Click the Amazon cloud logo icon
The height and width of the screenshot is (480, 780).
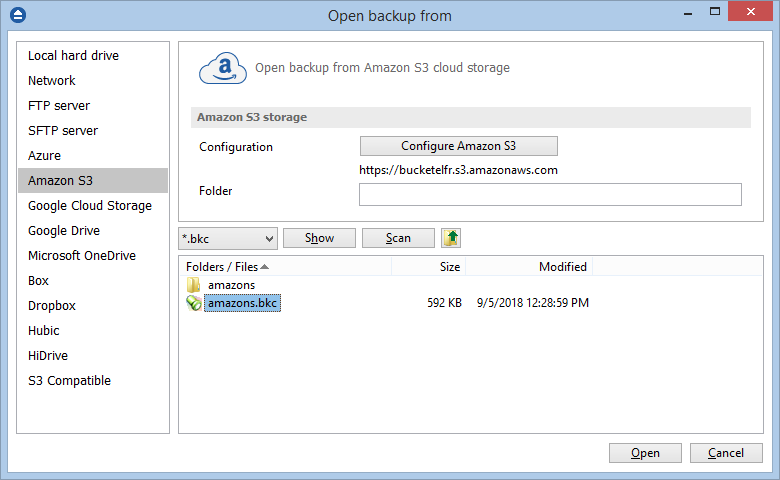point(222,68)
